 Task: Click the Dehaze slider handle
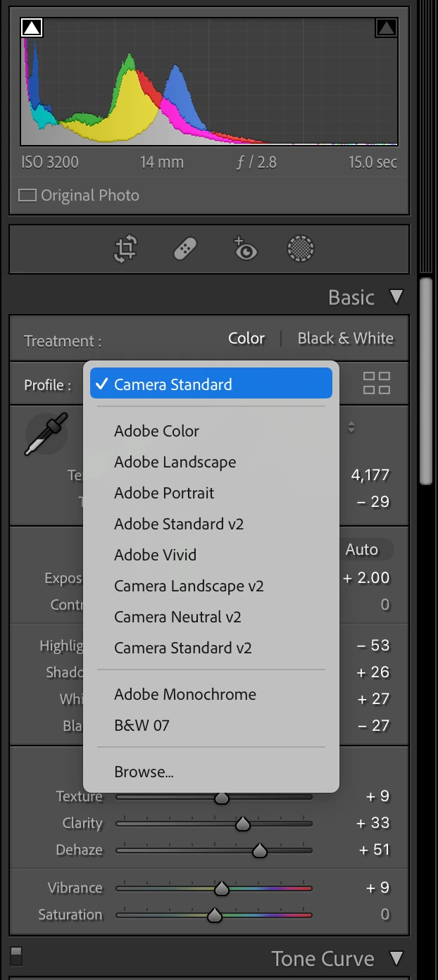[259, 850]
